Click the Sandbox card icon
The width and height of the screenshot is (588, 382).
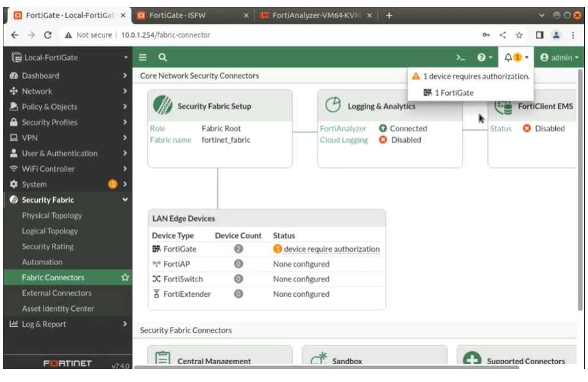point(319,358)
